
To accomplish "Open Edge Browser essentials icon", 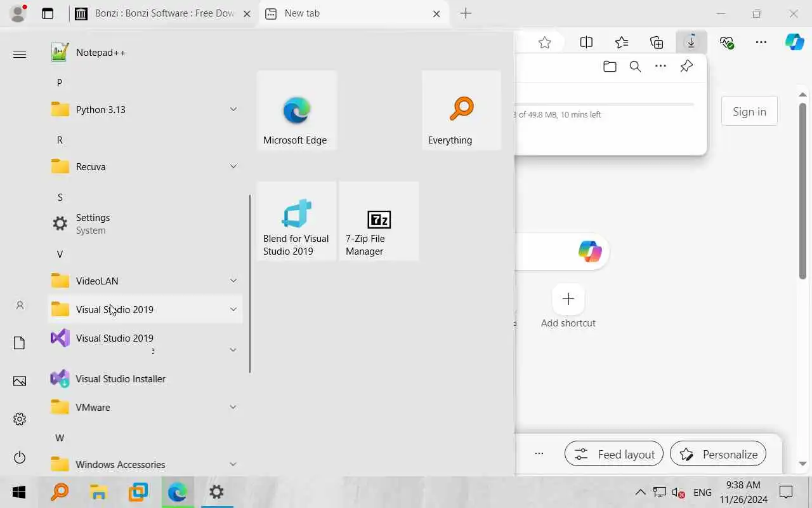I will coord(726,43).
